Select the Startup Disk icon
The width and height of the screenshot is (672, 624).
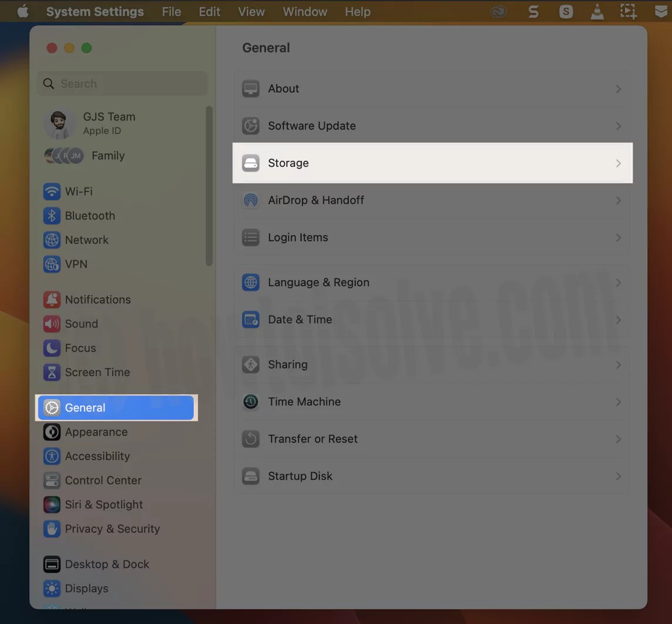click(251, 476)
